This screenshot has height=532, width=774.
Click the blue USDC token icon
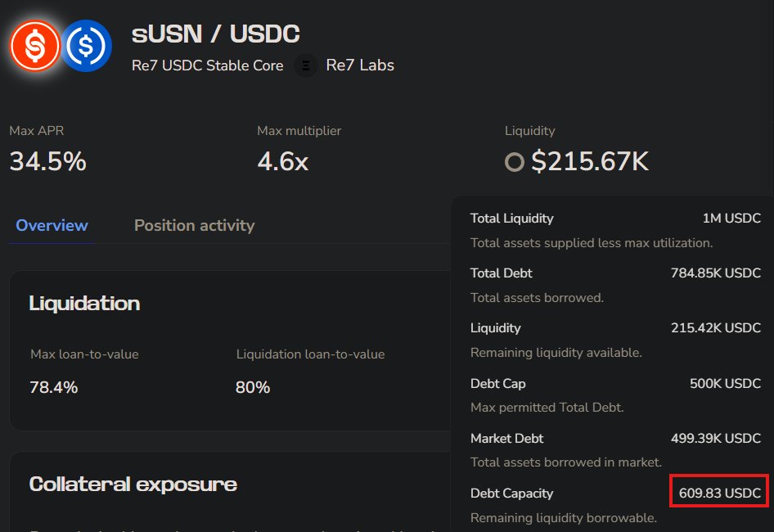tap(87, 46)
